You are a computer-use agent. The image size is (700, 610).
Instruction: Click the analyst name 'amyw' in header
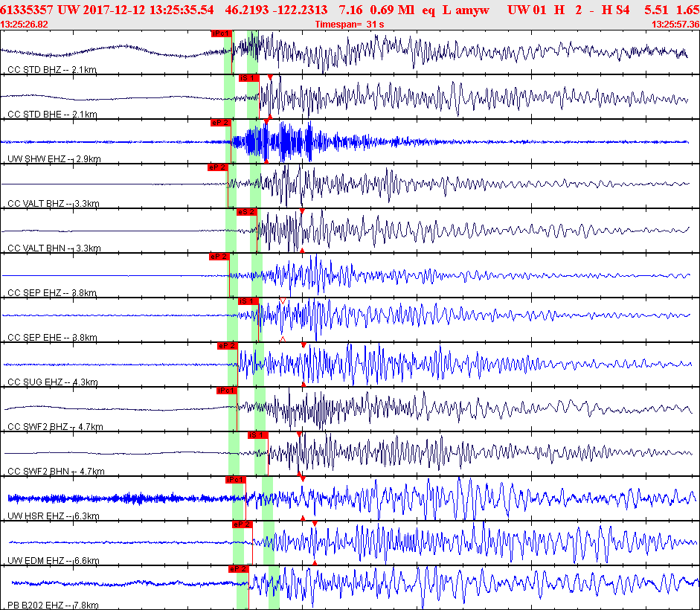(x=472, y=10)
